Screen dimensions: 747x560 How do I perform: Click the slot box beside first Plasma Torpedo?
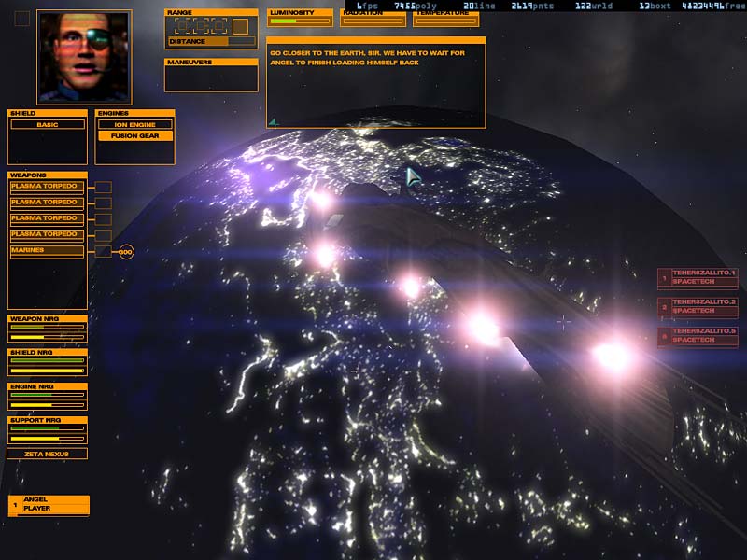tap(104, 187)
